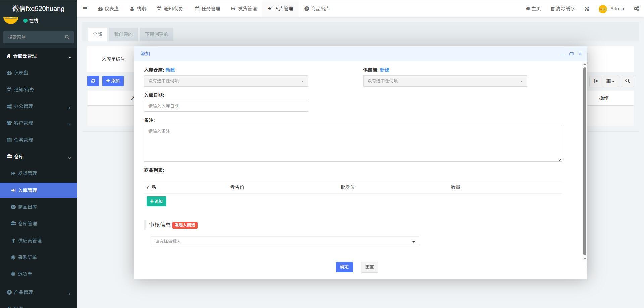Click the dialog vertical scrollbar
Viewport: 644px width, 308px height.
click(585, 161)
